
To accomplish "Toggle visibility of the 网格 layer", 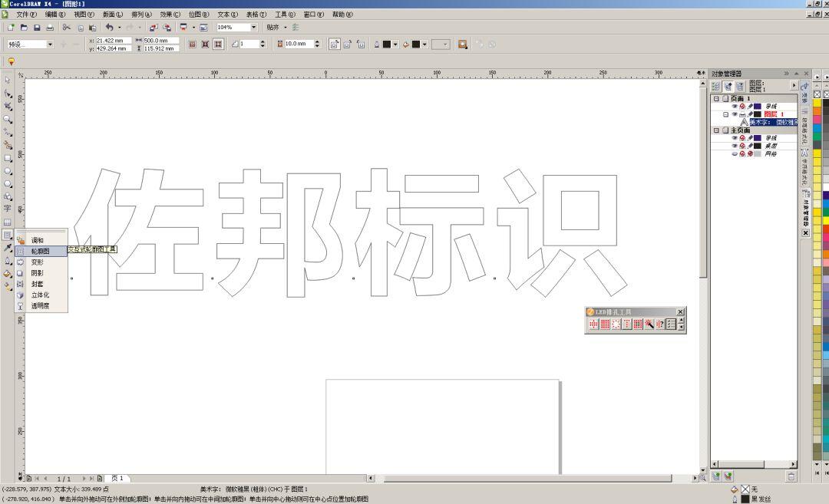I will (734, 153).
